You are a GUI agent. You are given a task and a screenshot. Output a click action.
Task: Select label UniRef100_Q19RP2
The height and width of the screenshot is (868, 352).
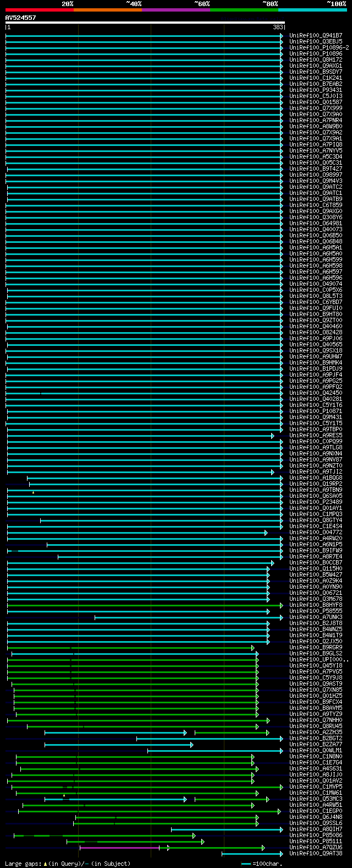tap(316, 484)
